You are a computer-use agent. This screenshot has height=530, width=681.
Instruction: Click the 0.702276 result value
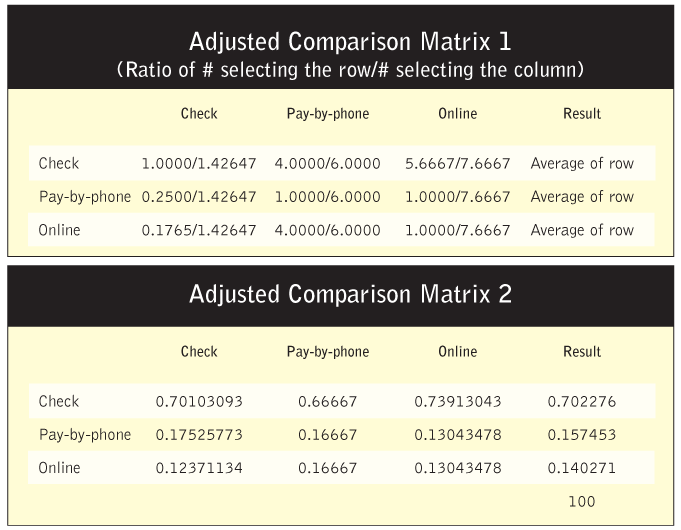coord(581,402)
